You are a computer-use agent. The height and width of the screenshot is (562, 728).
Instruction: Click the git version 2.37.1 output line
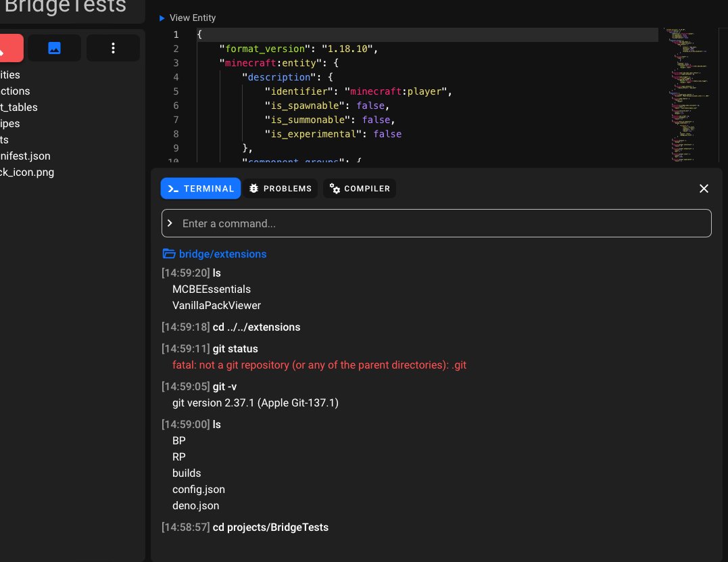click(x=256, y=402)
